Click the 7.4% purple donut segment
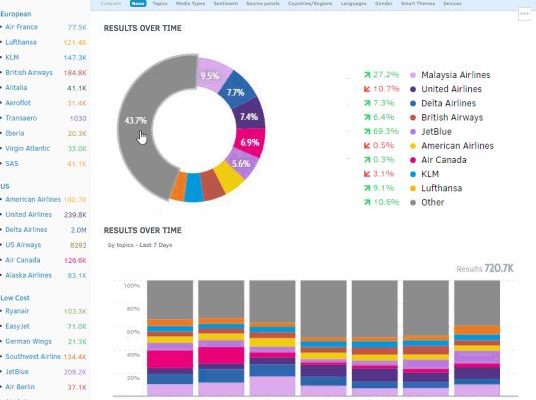The image size is (536, 400). pyautogui.click(x=249, y=117)
